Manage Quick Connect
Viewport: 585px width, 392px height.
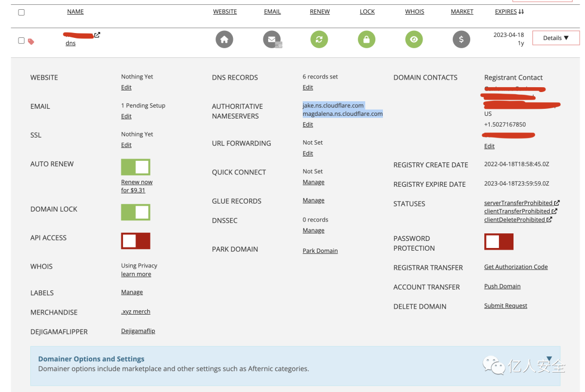(314, 182)
